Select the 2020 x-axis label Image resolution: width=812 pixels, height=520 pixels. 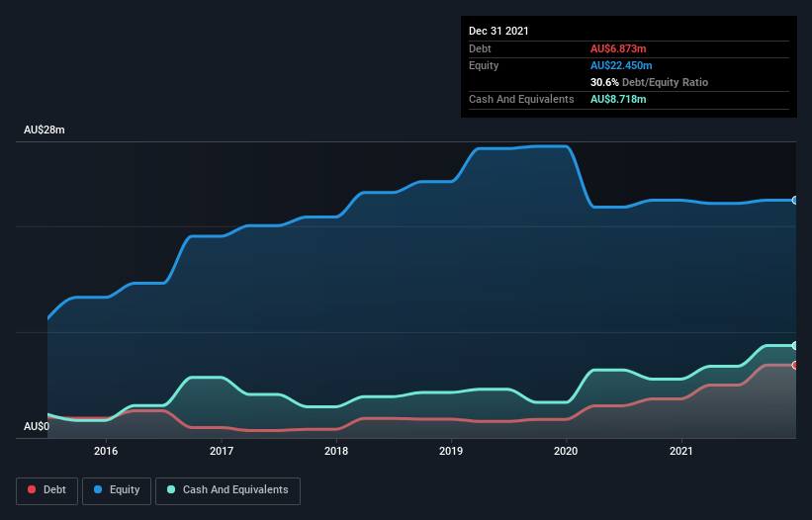pos(566,451)
